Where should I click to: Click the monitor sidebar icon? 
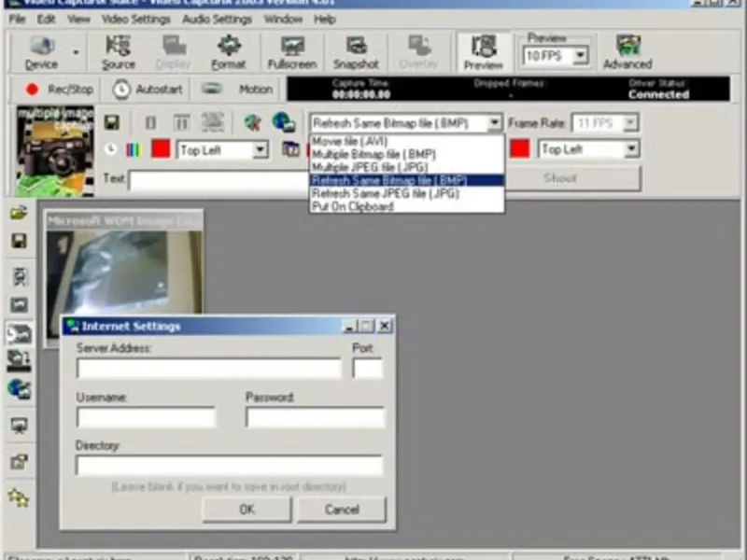19,426
